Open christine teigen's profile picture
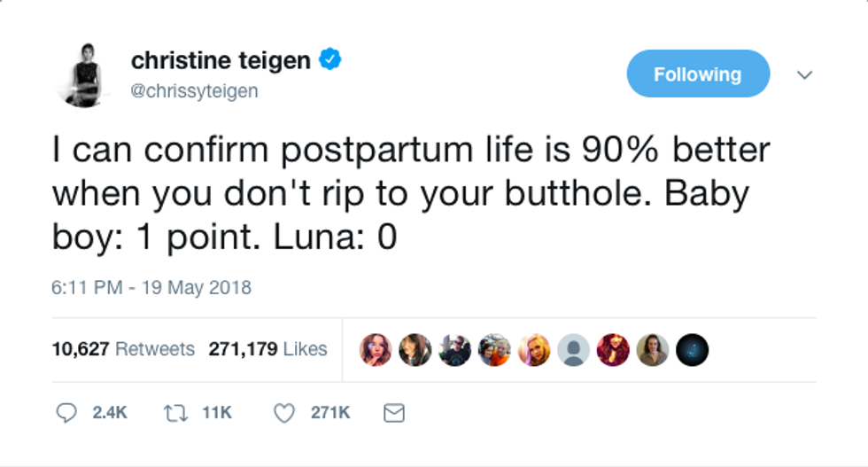The image size is (868, 467). click(x=81, y=74)
